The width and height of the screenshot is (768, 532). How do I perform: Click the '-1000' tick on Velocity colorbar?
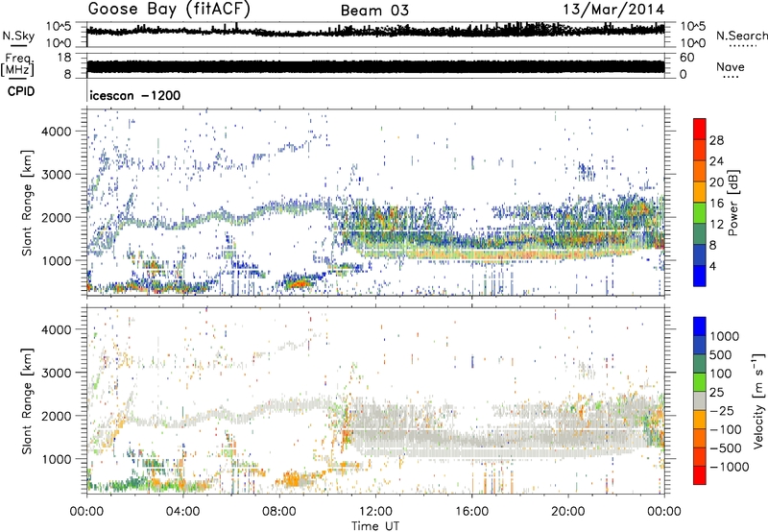730,467
